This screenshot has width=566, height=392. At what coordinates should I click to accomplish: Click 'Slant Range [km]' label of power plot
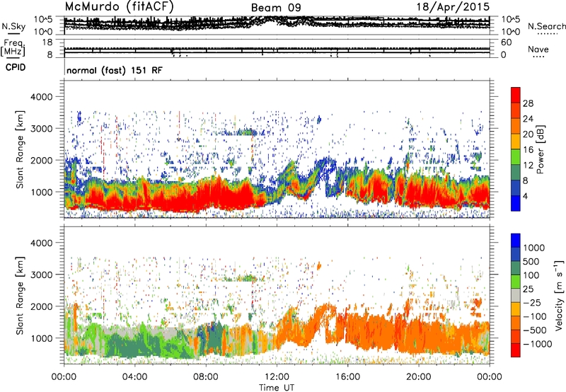[20, 149]
